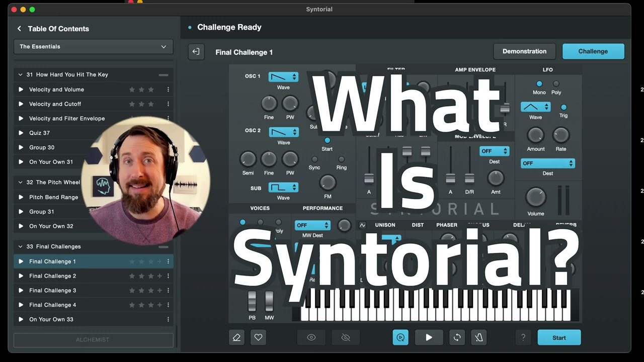Click the open eye show icon
The height and width of the screenshot is (362, 644).
coord(311,337)
